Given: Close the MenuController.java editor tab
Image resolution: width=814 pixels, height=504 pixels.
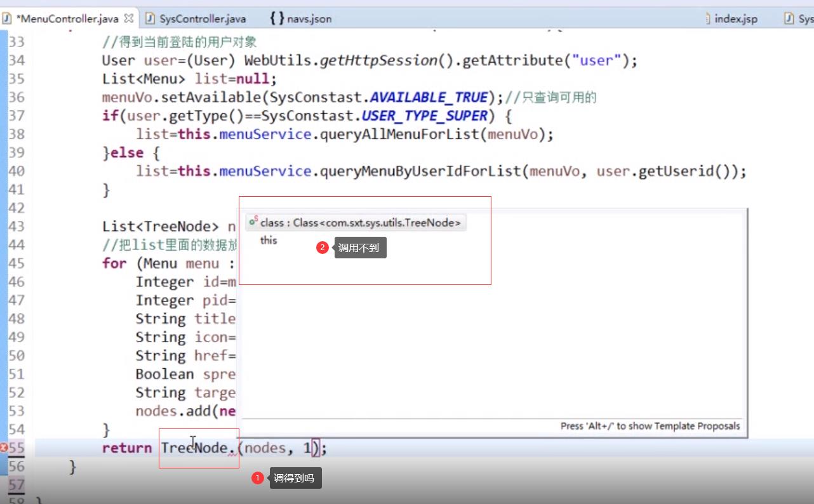Looking at the screenshot, I should pyautogui.click(x=129, y=18).
